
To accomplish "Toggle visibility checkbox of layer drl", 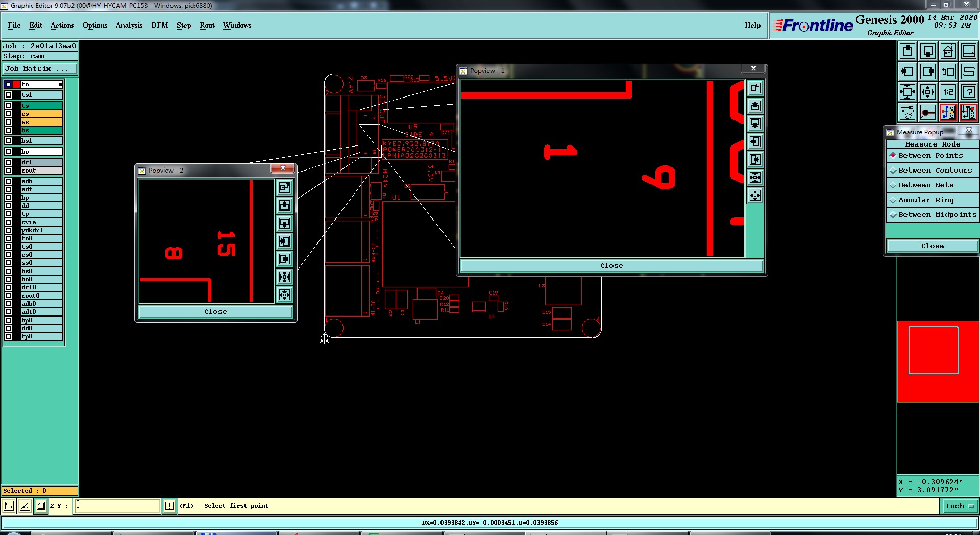I will [8, 162].
